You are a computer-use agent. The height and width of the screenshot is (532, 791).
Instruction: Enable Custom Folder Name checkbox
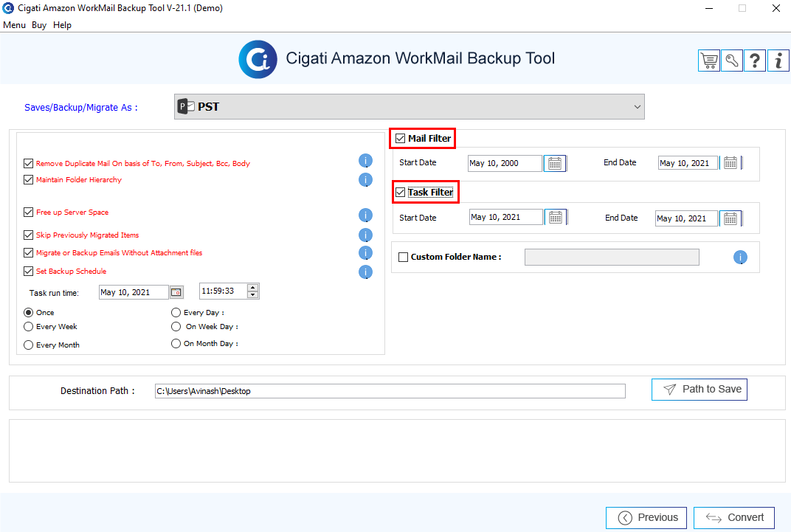click(403, 258)
